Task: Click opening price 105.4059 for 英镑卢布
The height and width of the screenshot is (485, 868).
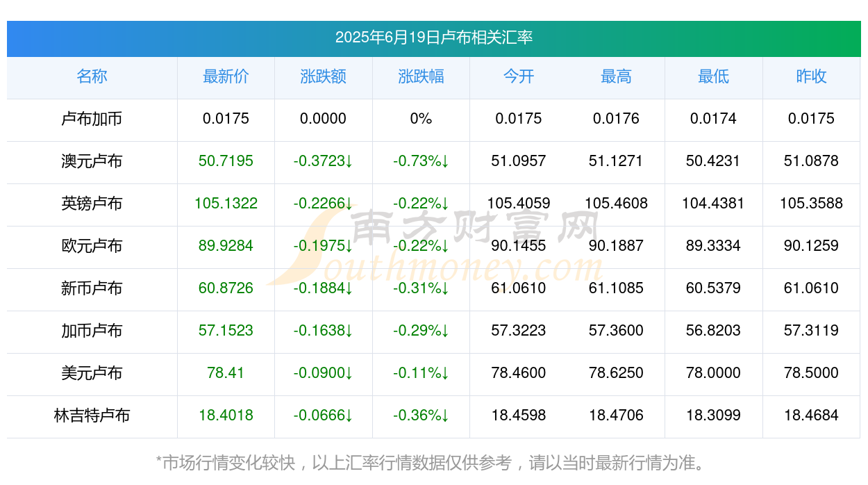Action: click(x=519, y=204)
